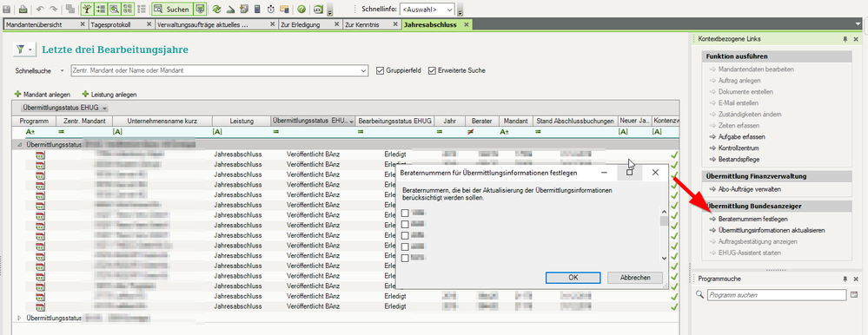Click the Redo arrow in toolbar
Image resolution: width=868 pixels, height=335 pixels.
[54, 10]
